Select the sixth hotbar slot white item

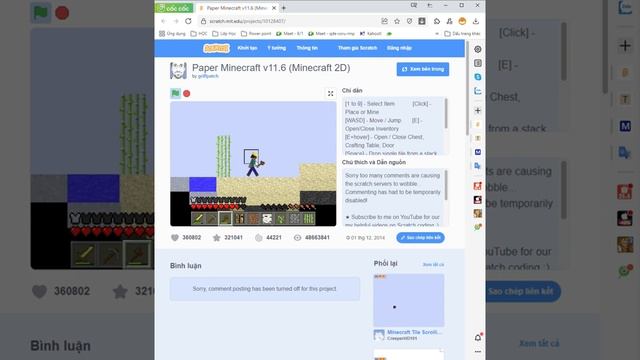tap(267, 219)
